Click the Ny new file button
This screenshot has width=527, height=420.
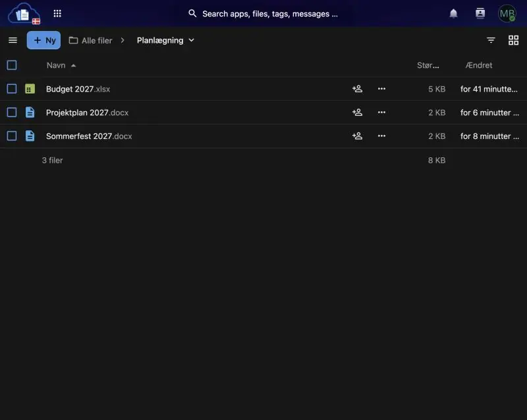pos(43,40)
